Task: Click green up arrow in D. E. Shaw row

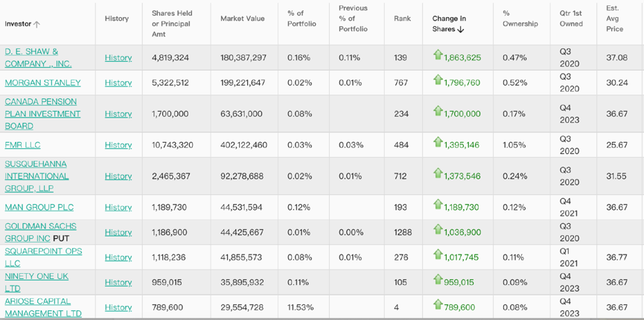Action: (438, 55)
